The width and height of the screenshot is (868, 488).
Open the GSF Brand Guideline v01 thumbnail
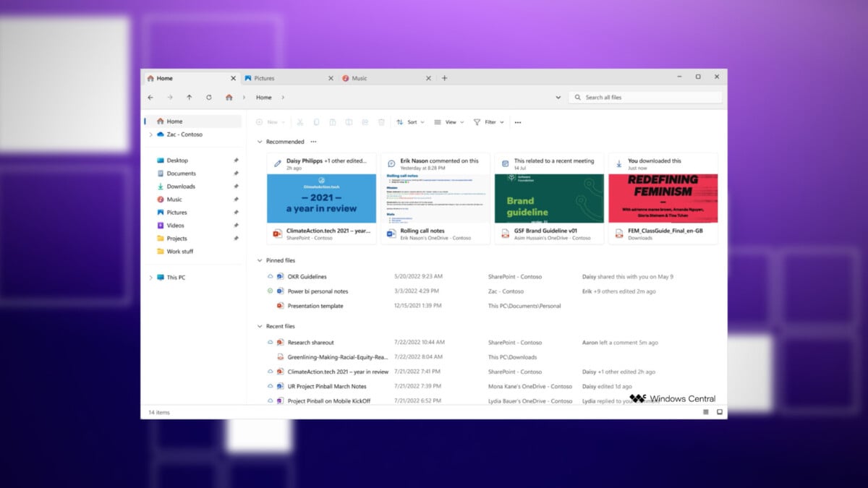pyautogui.click(x=549, y=198)
